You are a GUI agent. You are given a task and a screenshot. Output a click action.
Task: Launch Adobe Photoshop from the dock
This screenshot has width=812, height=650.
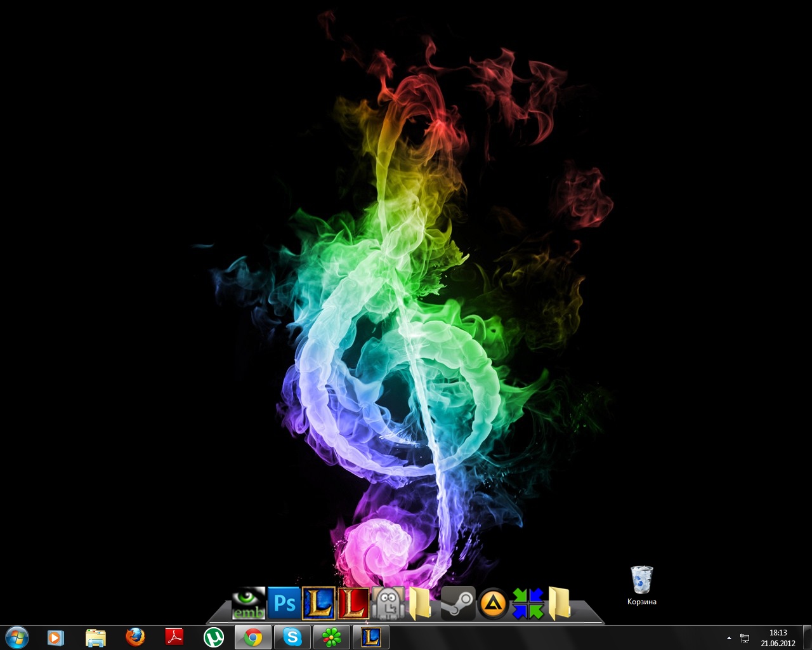click(x=284, y=603)
